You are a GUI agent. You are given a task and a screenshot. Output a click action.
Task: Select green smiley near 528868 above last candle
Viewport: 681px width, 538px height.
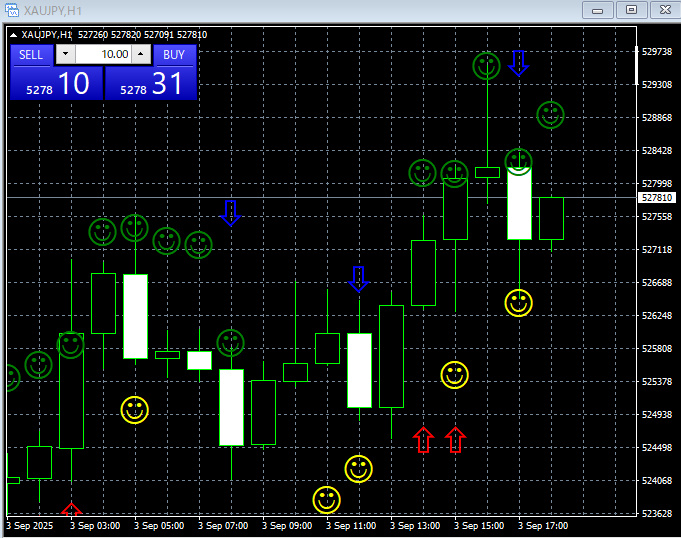pyautogui.click(x=550, y=115)
